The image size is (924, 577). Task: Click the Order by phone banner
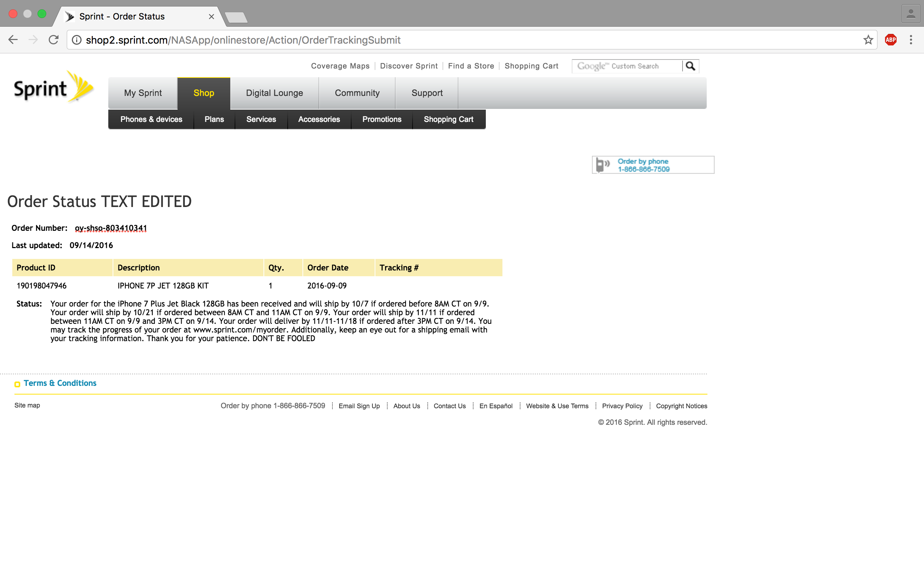[x=653, y=165]
